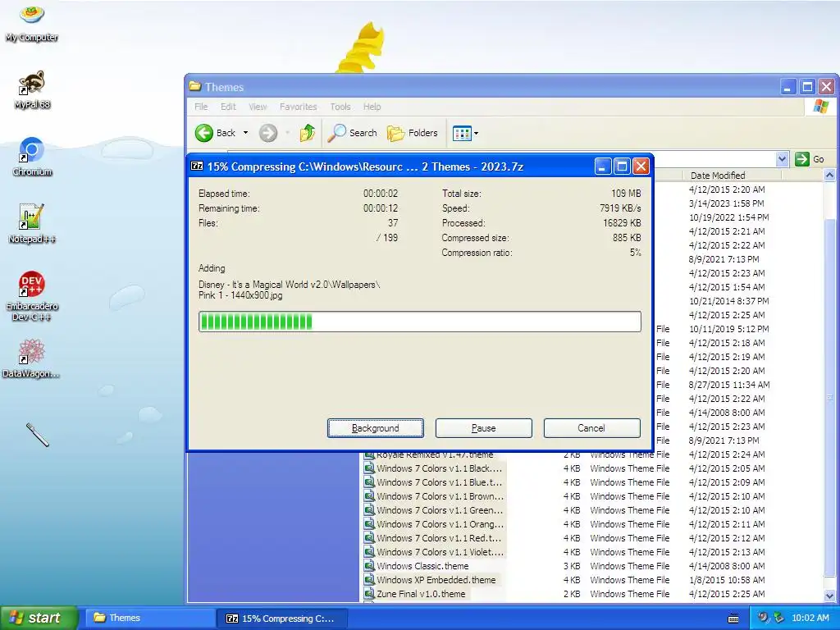This screenshot has height=630, width=840.
Task: Expand address bar dropdown
Action: click(x=782, y=159)
